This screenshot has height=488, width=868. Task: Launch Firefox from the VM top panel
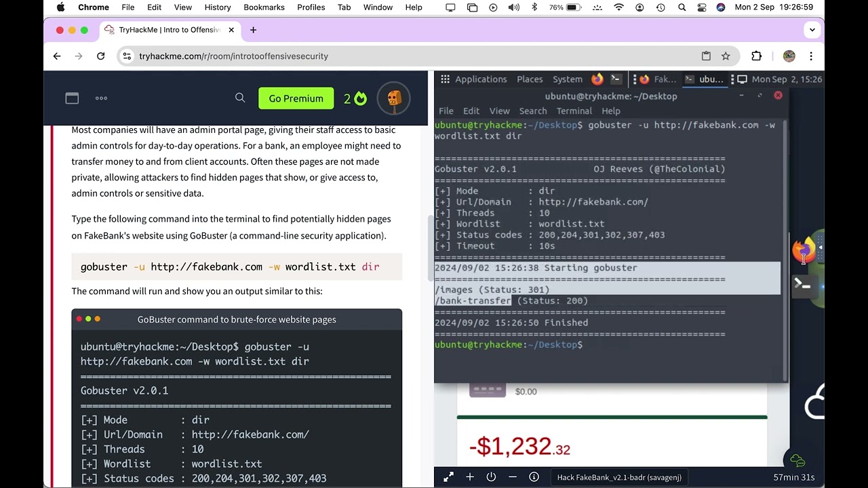[x=597, y=79]
